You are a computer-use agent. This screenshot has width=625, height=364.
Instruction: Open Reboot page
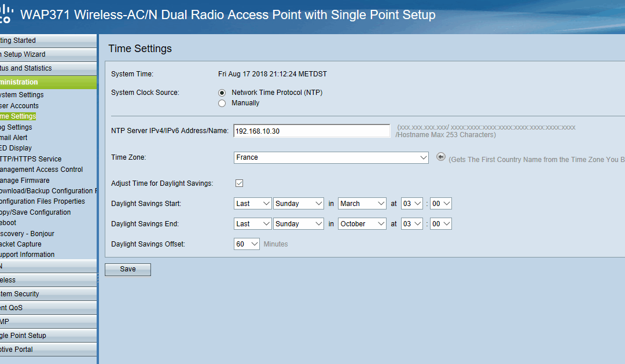[8, 223]
